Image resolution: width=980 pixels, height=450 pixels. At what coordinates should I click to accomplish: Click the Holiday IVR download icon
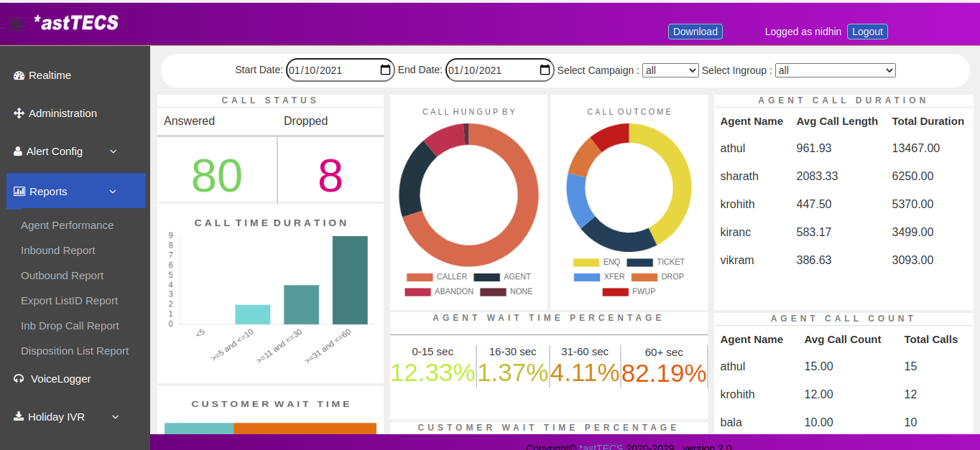pyautogui.click(x=19, y=417)
